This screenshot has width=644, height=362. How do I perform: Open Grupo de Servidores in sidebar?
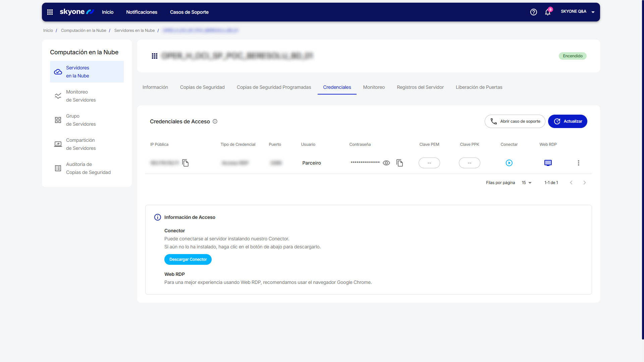81,120
